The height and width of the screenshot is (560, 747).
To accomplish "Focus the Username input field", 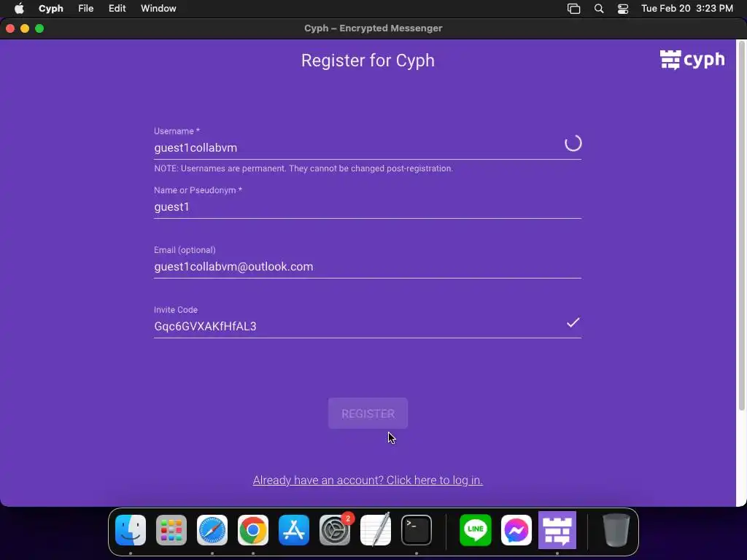I will point(368,147).
